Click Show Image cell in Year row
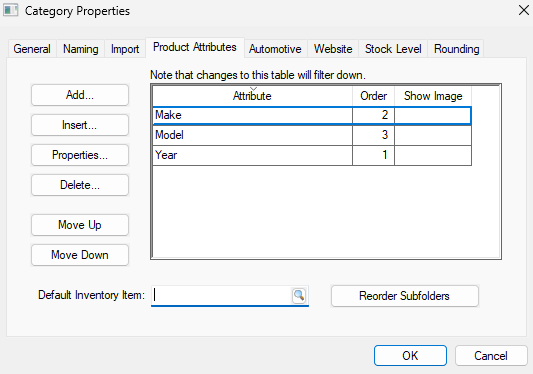Image resolution: width=533 pixels, height=374 pixels. [x=433, y=155]
